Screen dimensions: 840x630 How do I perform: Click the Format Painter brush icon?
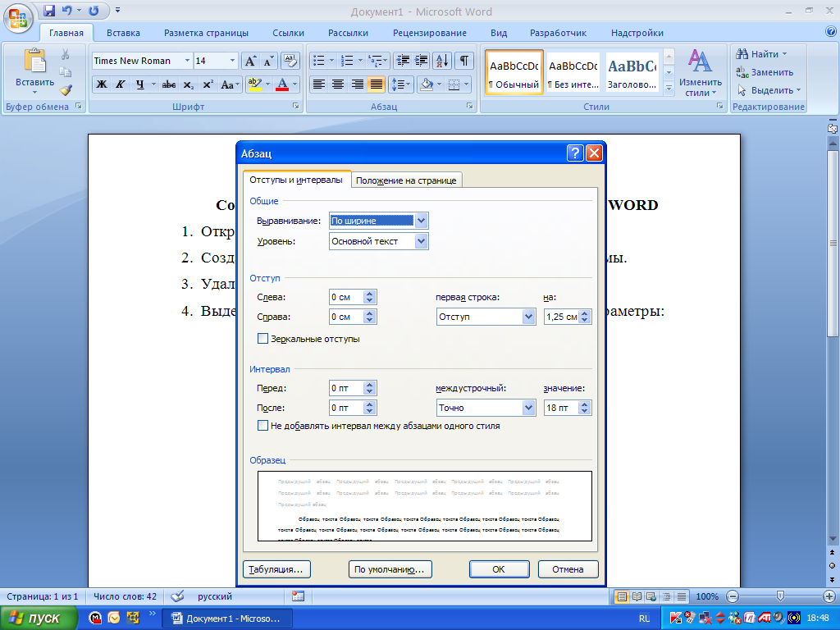[x=66, y=90]
